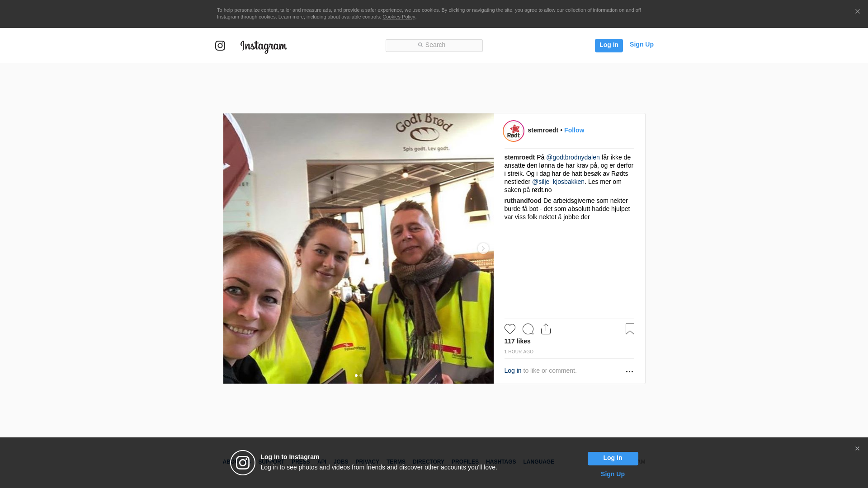Open the Sign Up link in header
This screenshot has height=488, width=868.
642,44
